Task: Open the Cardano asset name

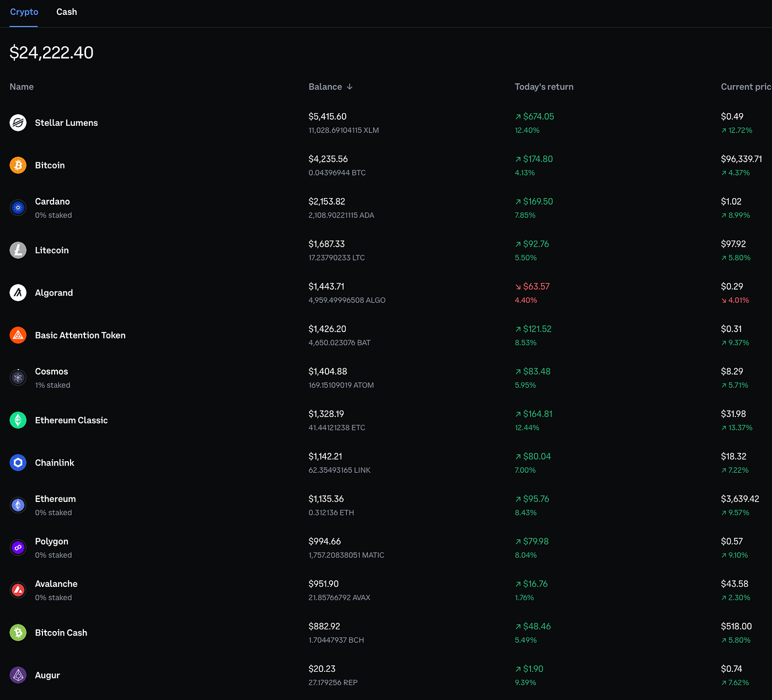Action: (52, 201)
